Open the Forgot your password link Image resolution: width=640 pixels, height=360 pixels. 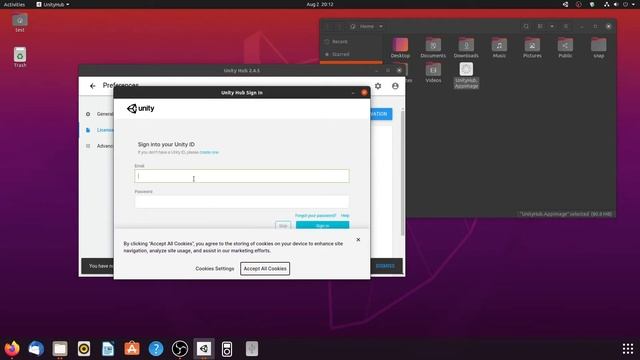[315, 216]
